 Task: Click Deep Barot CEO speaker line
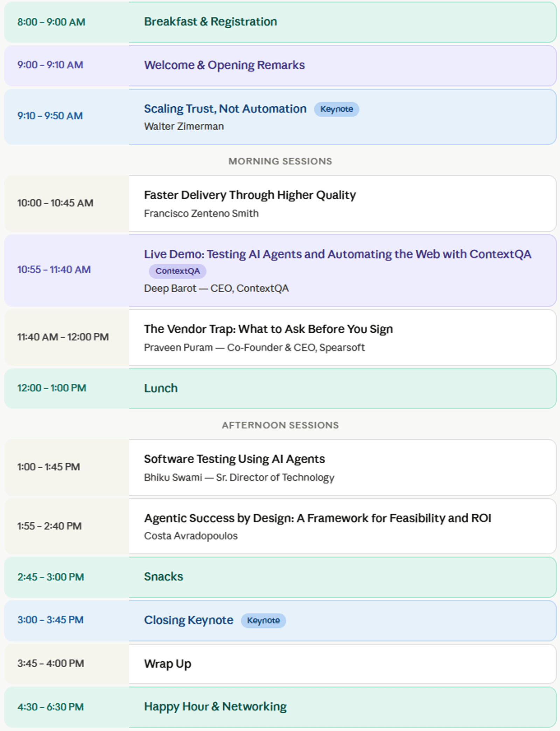pyautogui.click(x=216, y=288)
